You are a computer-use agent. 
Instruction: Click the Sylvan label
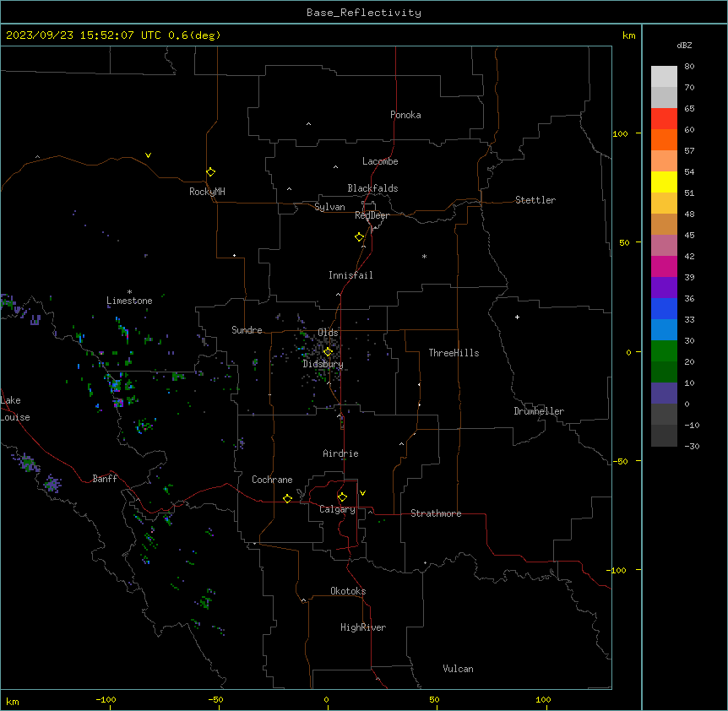(x=329, y=207)
